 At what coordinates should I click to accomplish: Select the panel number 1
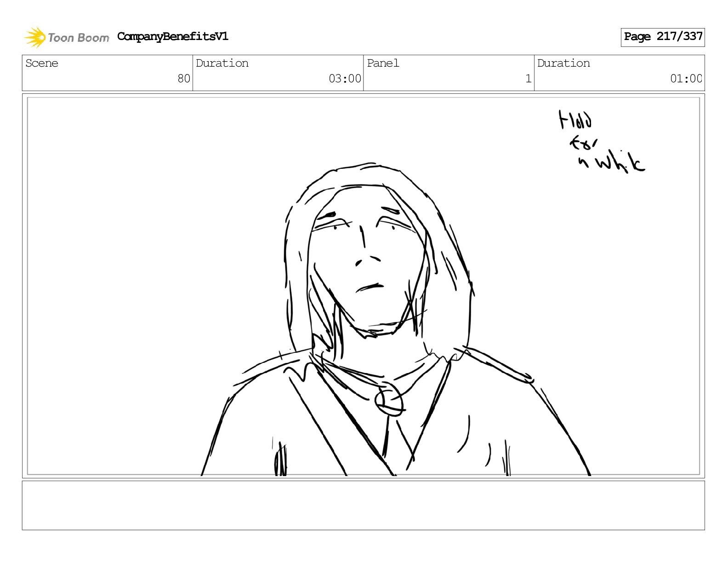529,79
